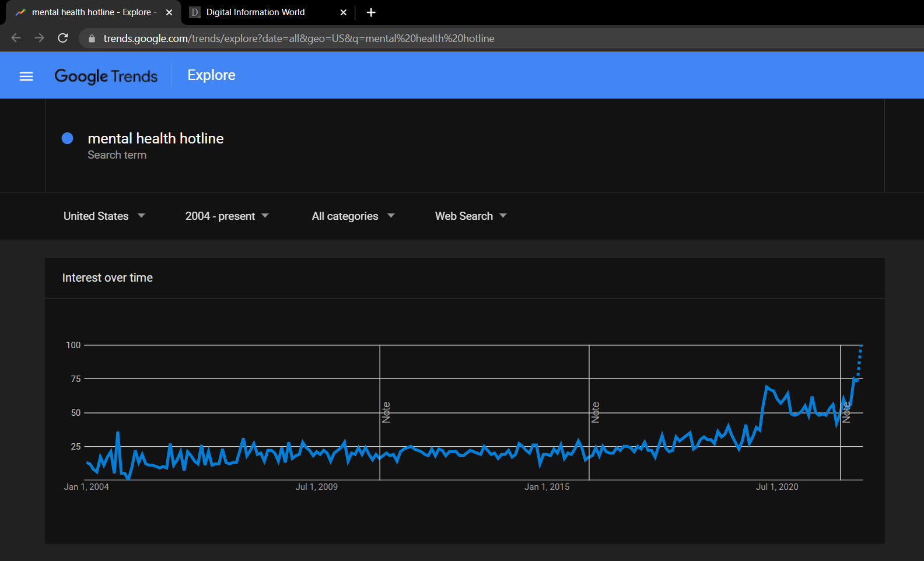Open the hamburger main menu

[x=26, y=76]
